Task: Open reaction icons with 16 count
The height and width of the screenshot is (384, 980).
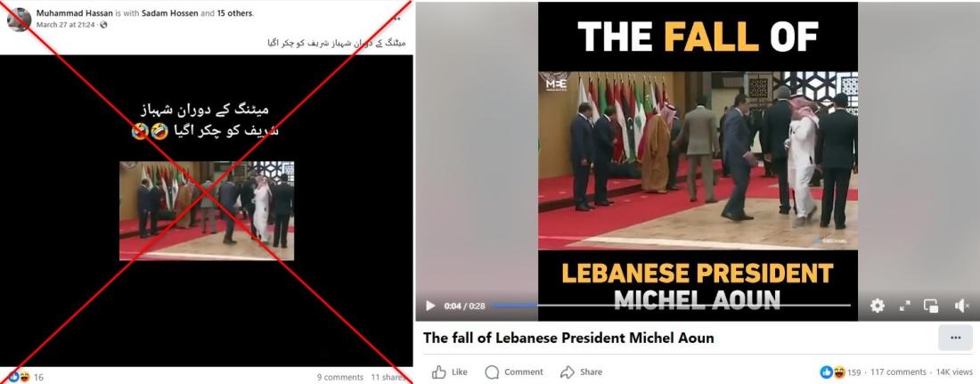Action: pos(25,377)
